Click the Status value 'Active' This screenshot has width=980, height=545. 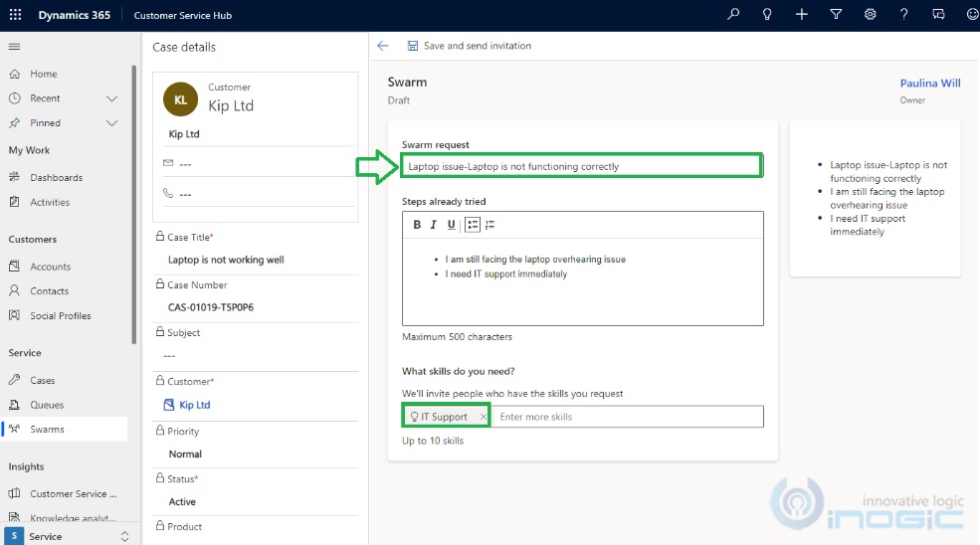(x=182, y=501)
